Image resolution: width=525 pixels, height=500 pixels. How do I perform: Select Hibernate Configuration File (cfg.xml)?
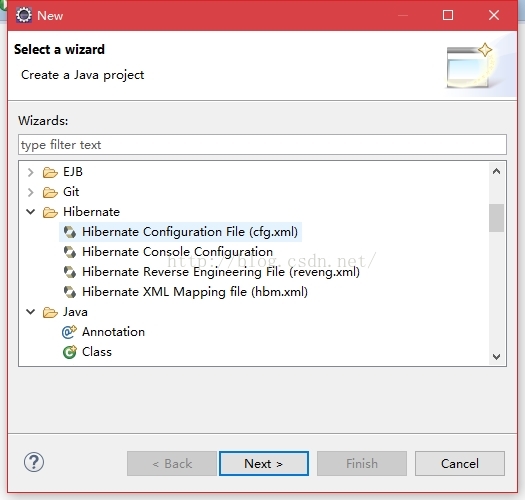click(190, 232)
